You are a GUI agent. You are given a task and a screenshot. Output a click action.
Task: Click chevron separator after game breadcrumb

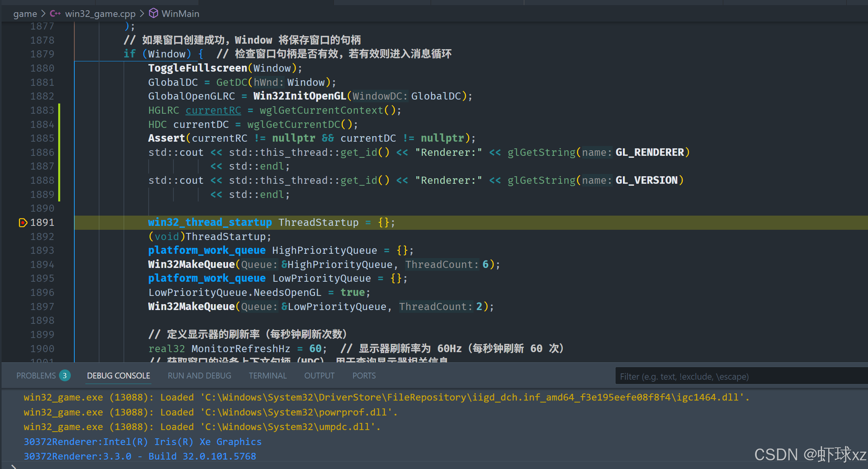point(43,14)
